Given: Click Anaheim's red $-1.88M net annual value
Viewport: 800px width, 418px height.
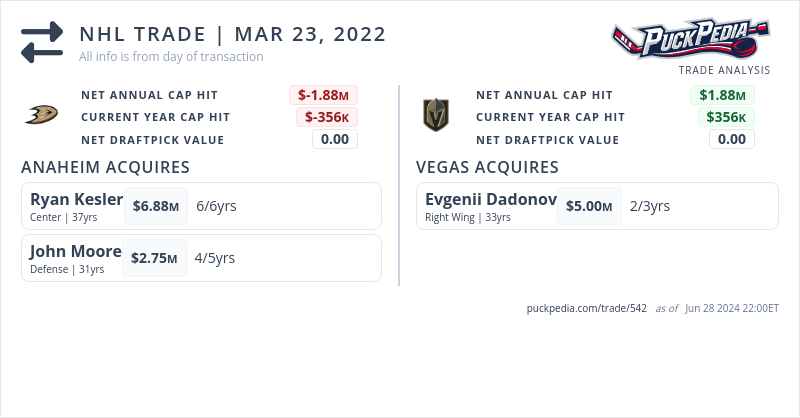Looking at the screenshot, I should pos(325,95).
